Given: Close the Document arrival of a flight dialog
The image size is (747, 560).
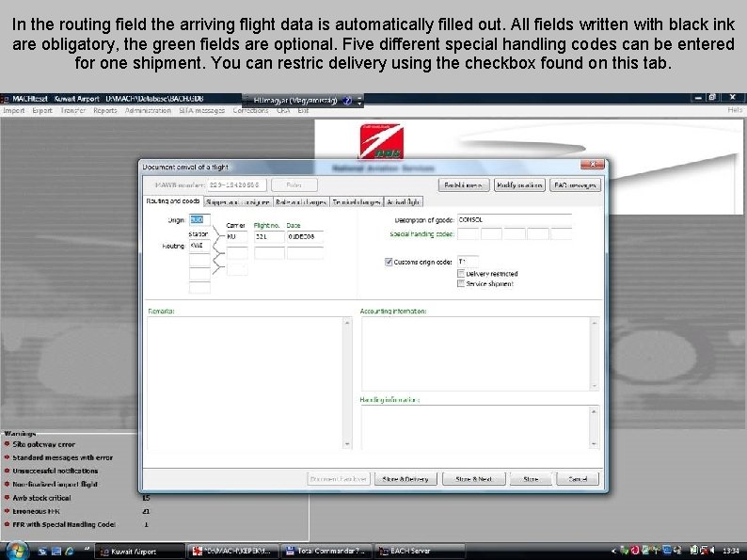Looking at the screenshot, I should [x=592, y=165].
